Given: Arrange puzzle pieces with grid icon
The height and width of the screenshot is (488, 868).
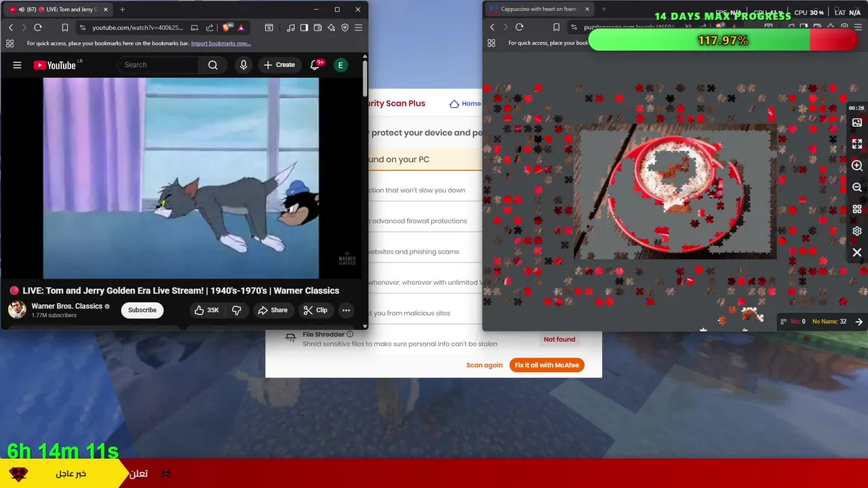Looking at the screenshot, I should 857,209.
